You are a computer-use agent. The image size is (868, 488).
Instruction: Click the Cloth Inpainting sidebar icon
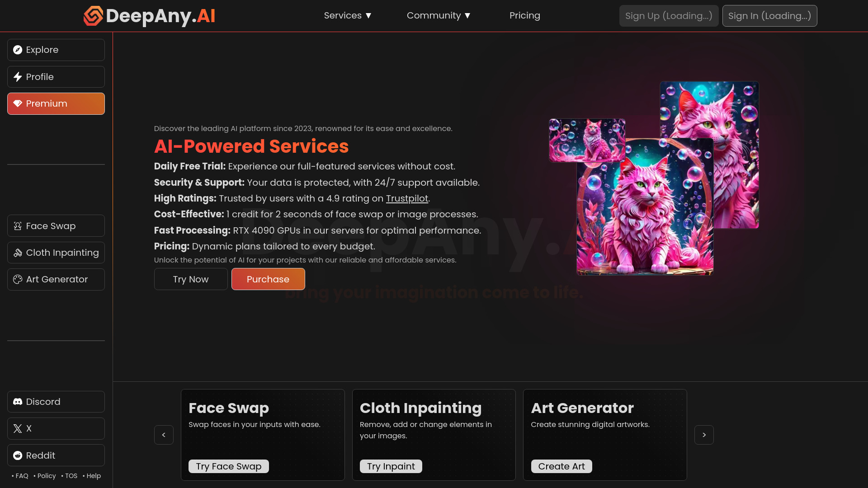[17, 252]
